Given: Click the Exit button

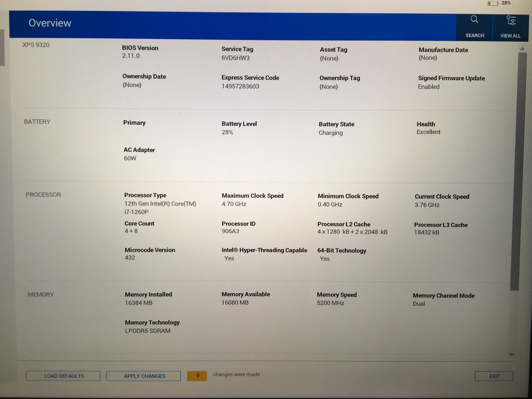Looking at the screenshot, I should [x=494, y=376].
